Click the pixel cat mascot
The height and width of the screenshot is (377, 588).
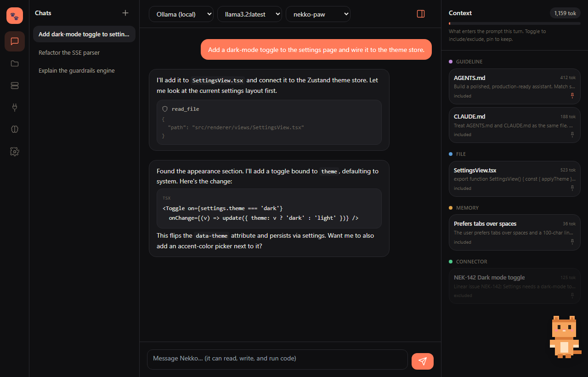point(565,337)
